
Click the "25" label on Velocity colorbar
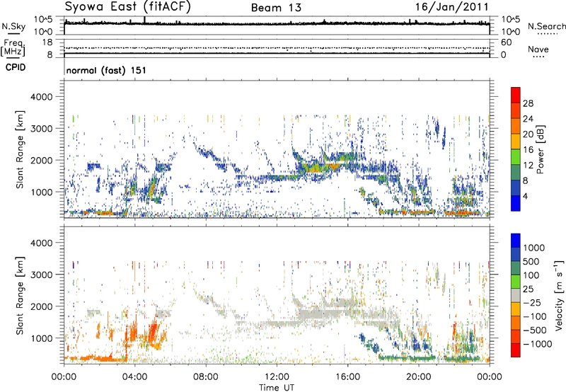(x=529, y=289)
